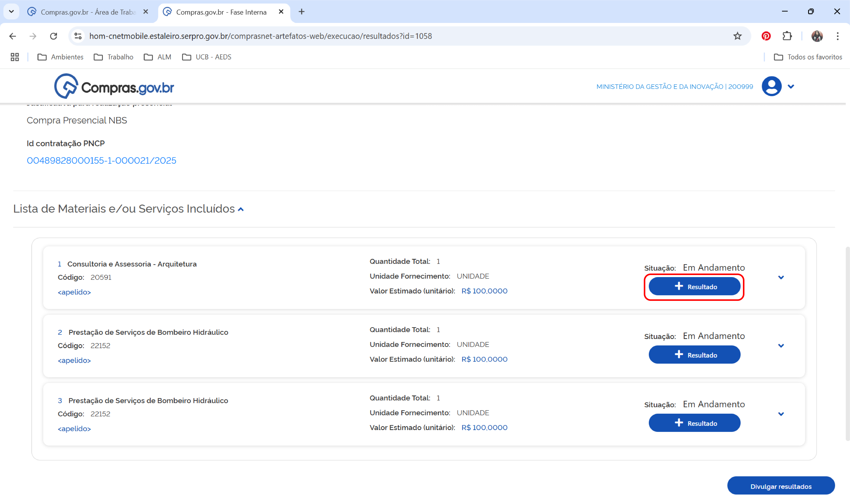Click apelido link of item 1

pyautogui.click(x=74, y=292)
